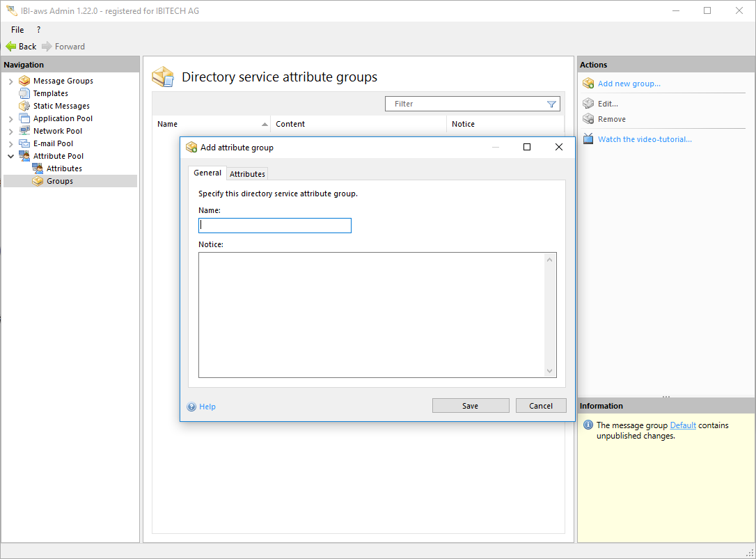Image resolution: width=756 pixels, height=559 pixels.
Task: Click the Name input field
Action: tap(275, 226)
